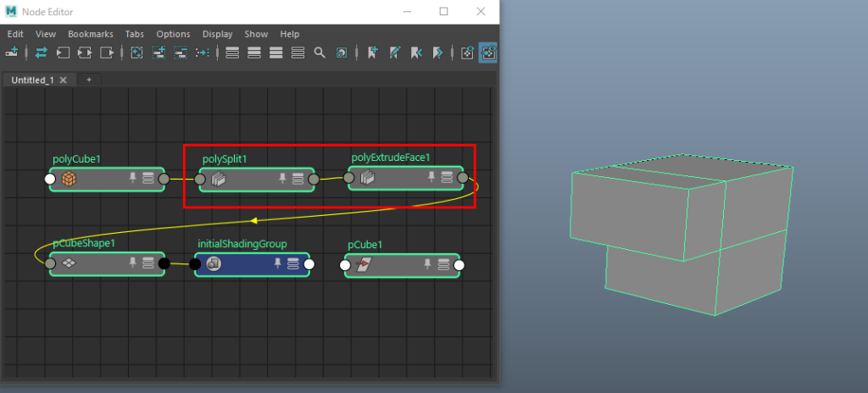The height and width of the screenshot is (393, 868).
Task: Cycle attribute view mode on pCube1
Action: 442,264
